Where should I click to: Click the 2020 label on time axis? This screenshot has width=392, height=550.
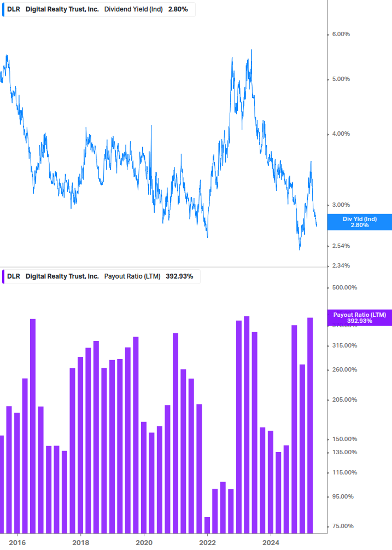[144, 543]
